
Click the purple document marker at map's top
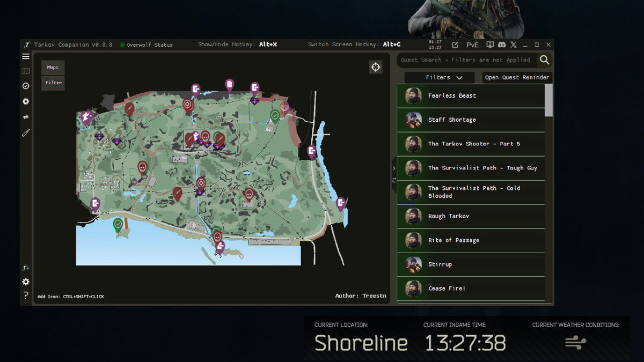pos(230,85)
